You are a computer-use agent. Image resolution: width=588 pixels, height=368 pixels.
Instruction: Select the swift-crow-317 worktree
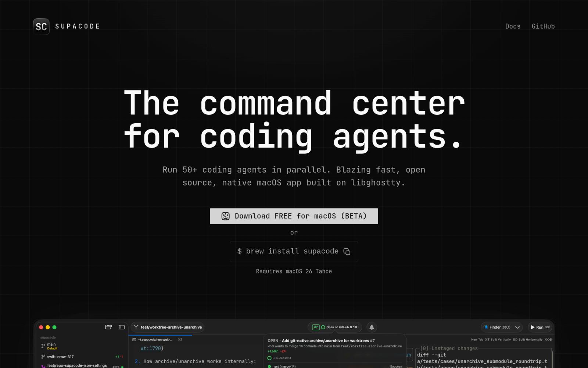82,357
